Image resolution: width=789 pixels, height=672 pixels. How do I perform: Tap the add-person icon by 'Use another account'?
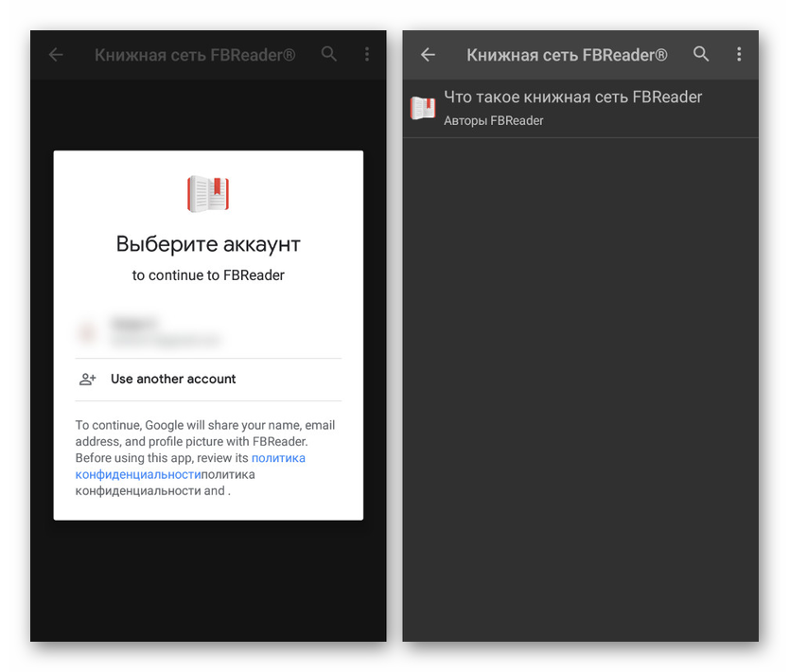point(88,379)
